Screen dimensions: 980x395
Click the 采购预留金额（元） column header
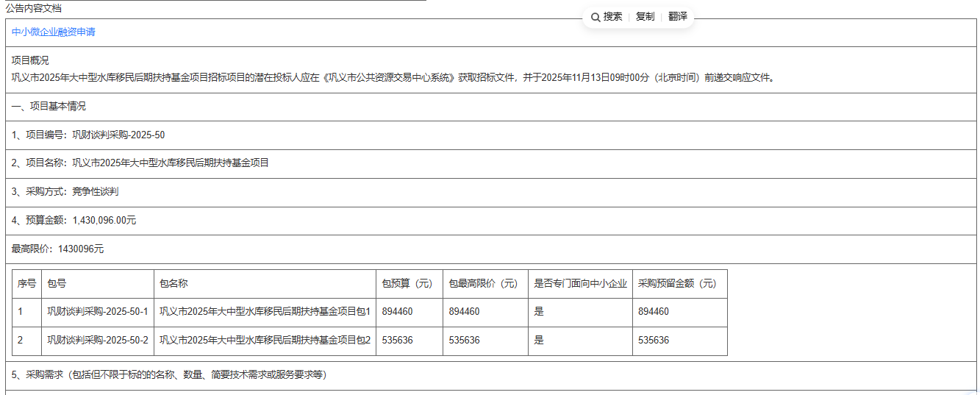676,284
